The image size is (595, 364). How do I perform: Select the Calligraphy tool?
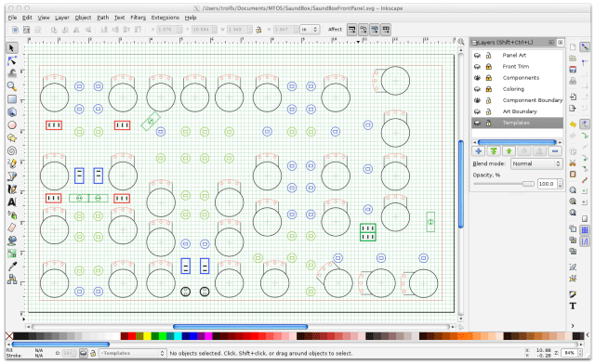click(12, 189)
